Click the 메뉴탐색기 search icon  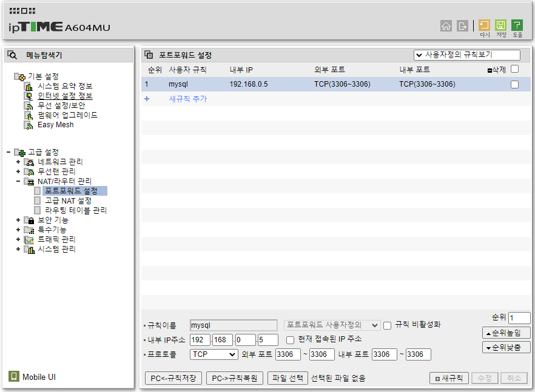coord(12,55)
